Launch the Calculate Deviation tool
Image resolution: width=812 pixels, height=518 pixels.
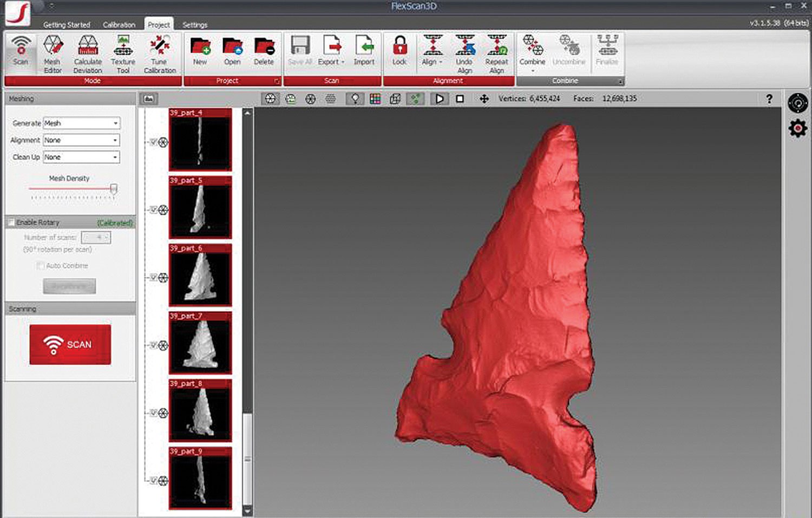click(87, 53)
